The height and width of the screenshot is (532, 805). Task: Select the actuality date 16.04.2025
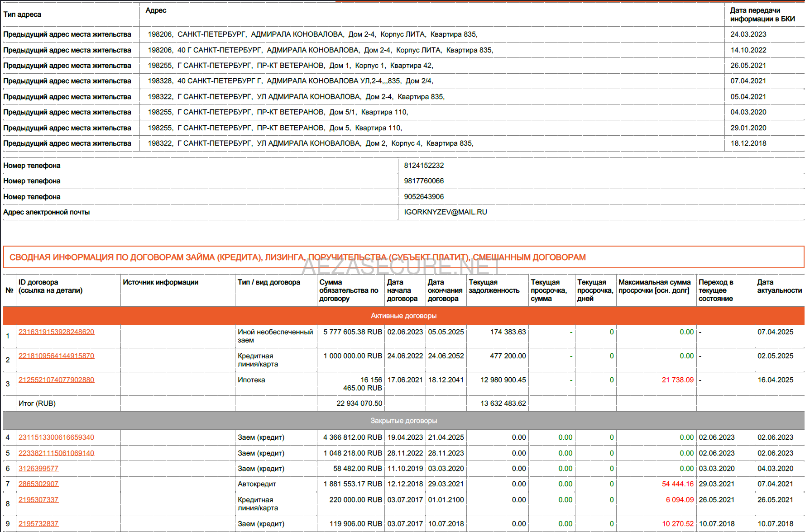pyautogui.click(x=775, y=380)
